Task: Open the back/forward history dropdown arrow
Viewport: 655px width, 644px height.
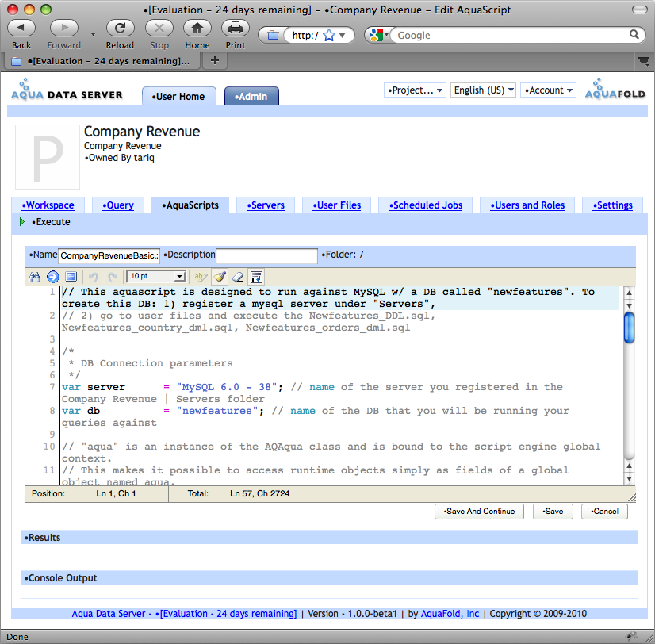Action: click(x=93, y=35)
